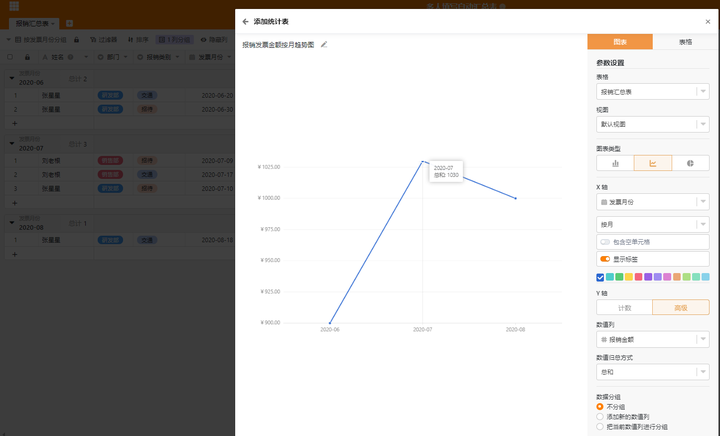Pick the blue checked color swatch

click(x=600, y=277)
